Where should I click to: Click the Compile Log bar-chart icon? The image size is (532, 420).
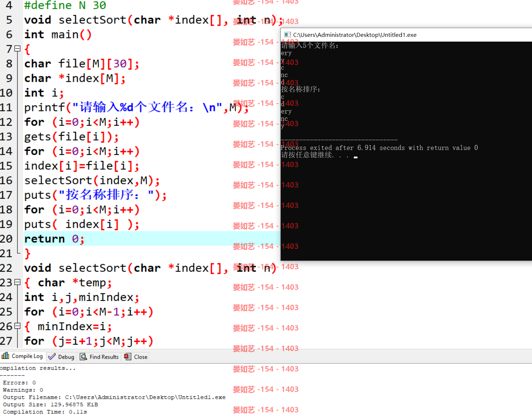[5, 356]
